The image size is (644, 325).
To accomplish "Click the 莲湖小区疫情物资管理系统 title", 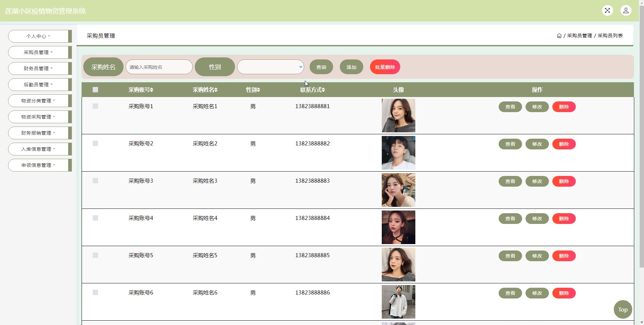I will tap(45, 11).
